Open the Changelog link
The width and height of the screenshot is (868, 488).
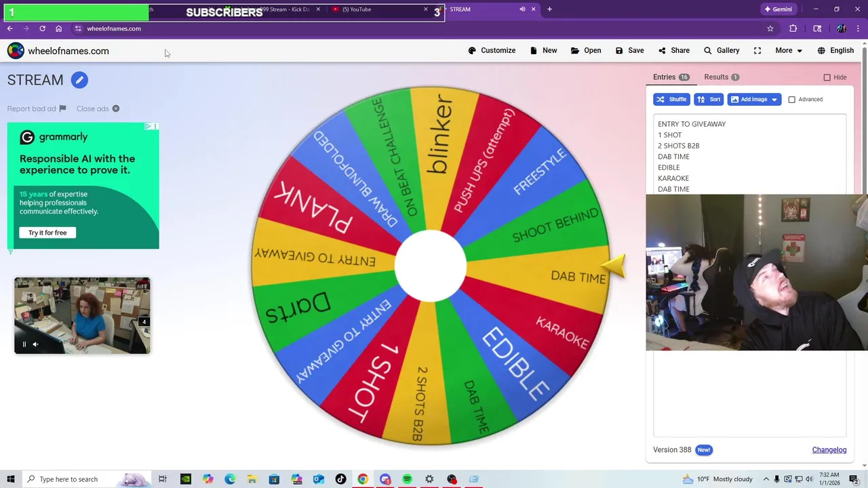[829, 450]
